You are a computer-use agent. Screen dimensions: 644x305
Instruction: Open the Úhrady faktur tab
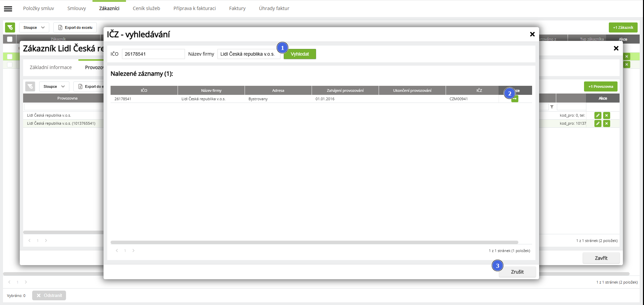click(x=274, y=8)
